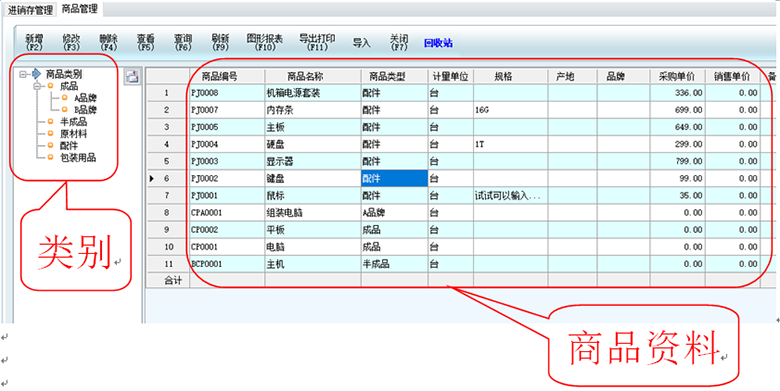Click the orange bullet icon beside 半成品
Image resolution: width=780 pixels, height=391 pixels.
[x=50, y=121]
